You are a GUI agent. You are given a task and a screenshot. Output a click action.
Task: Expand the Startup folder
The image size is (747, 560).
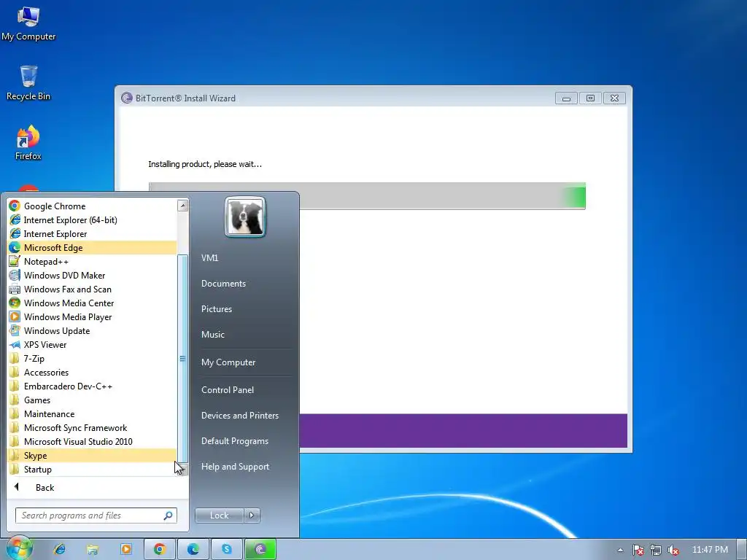(92, 469)
